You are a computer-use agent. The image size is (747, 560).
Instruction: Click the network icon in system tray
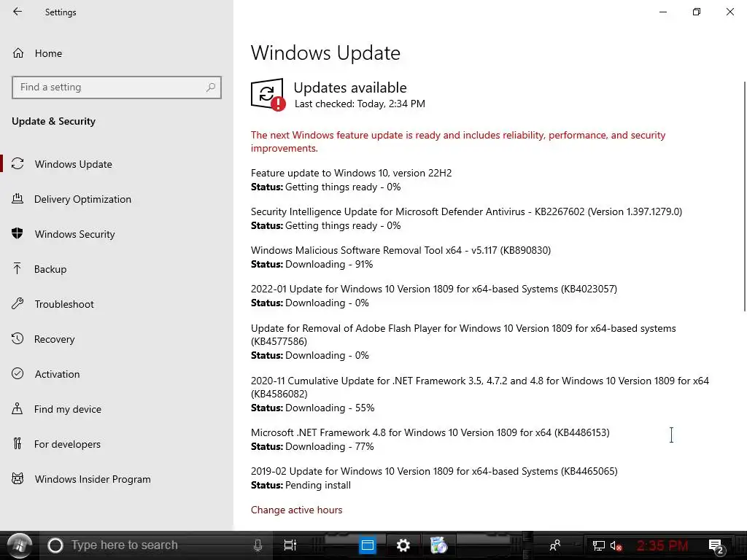598,545
